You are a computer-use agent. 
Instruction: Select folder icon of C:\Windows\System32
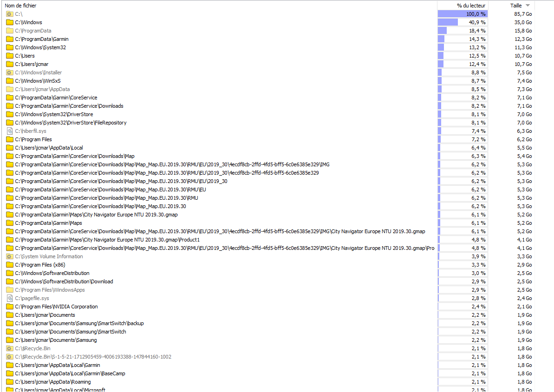click(x=10, y=47)
